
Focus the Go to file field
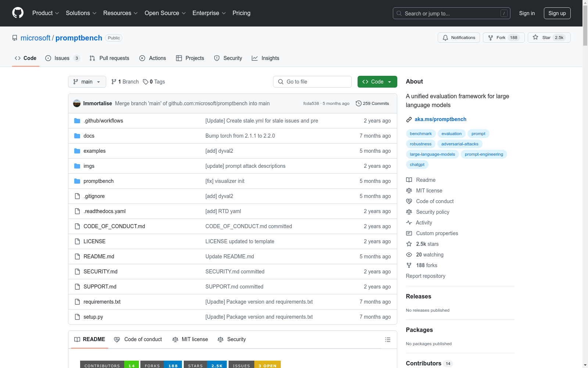pyautogui.click(x=312, y=82)
